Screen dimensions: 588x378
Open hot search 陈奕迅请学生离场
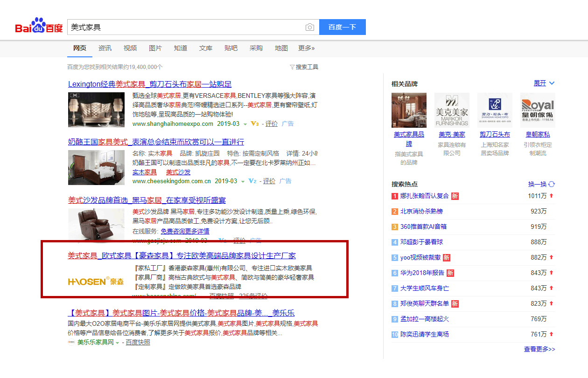click(425, 334)
